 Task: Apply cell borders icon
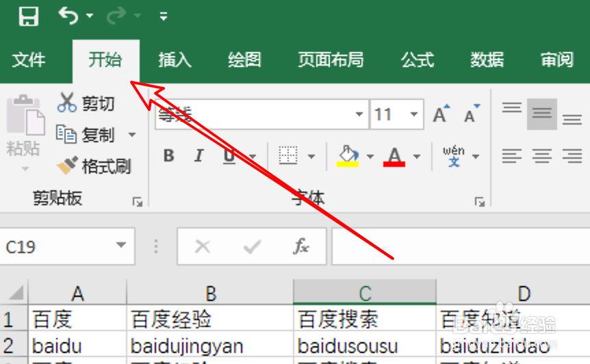288,155
